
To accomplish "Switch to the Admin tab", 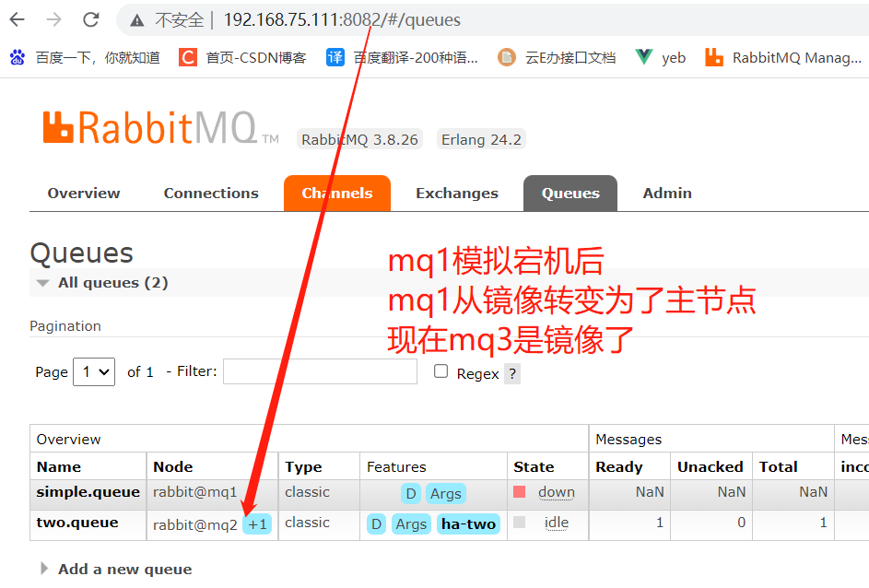I will coord(667,193).
